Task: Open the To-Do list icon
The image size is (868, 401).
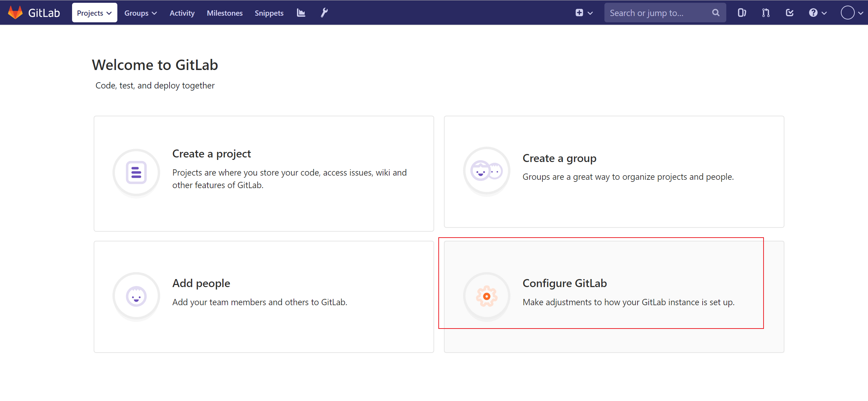Action: pyautogui.click(x=790, y=13)
